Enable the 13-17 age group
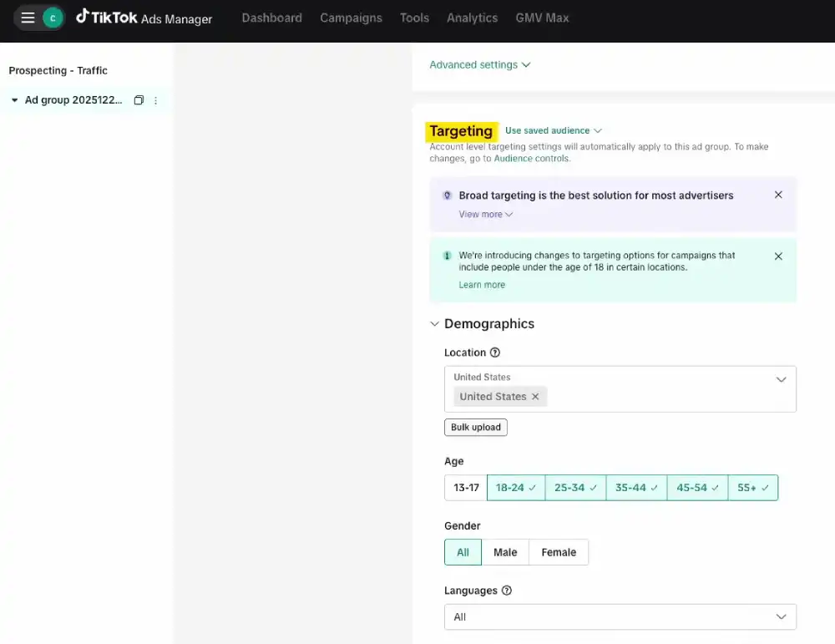Screen dimensions: 835x644 point(464,487)
